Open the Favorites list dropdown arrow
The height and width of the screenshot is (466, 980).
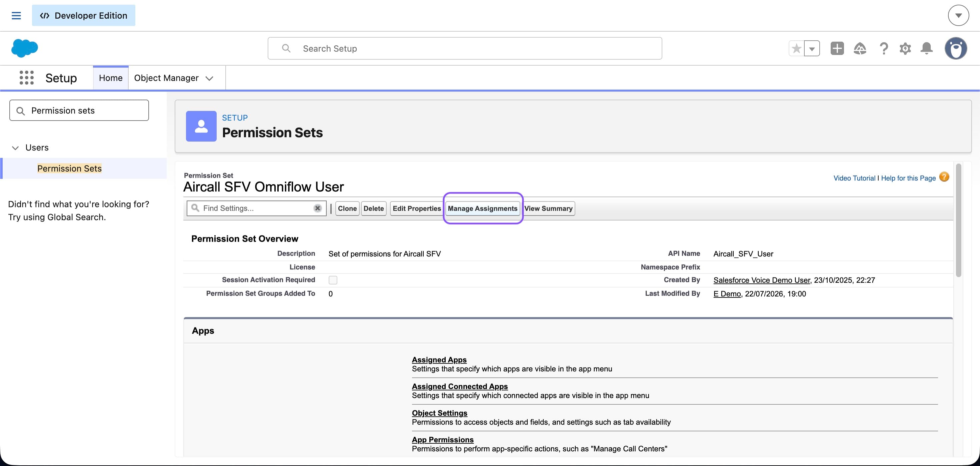[x=812, y=49]
